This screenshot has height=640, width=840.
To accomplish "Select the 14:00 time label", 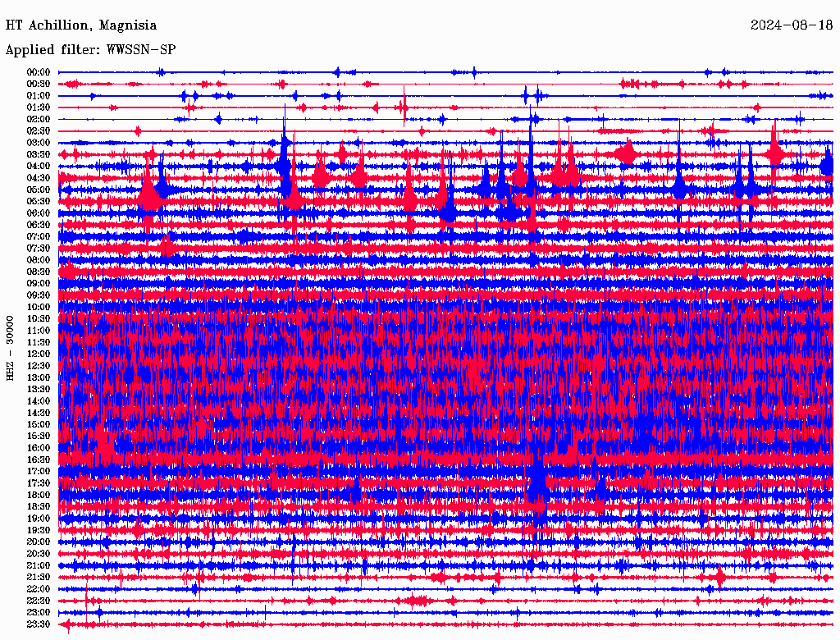I will pos(38,401).
